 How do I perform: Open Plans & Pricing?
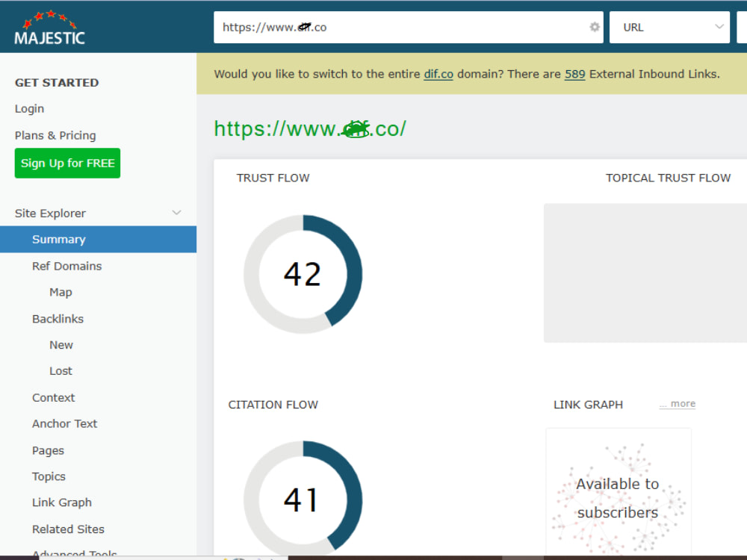pyautogui.click(x=55, y=135)
